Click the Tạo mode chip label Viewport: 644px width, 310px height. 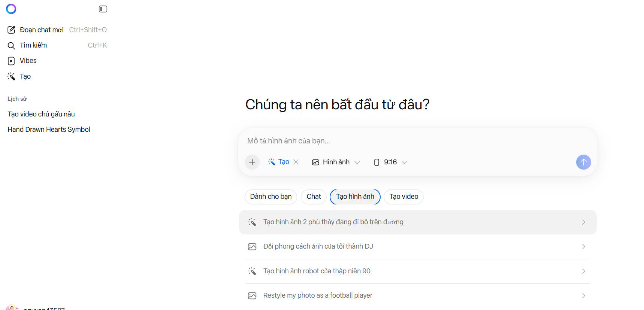click(x=284, y=162)
